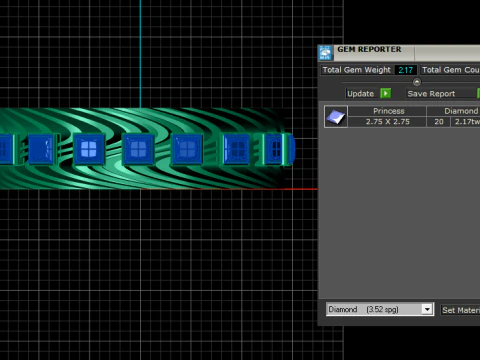
Task: Click the Set Material button
Action: click(x=461, y=310)
